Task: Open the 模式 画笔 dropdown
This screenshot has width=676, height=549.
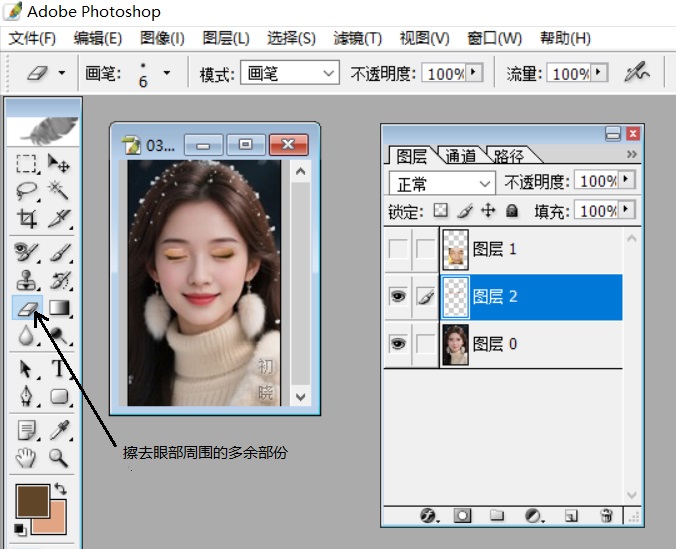Action: tap(291, 74)
